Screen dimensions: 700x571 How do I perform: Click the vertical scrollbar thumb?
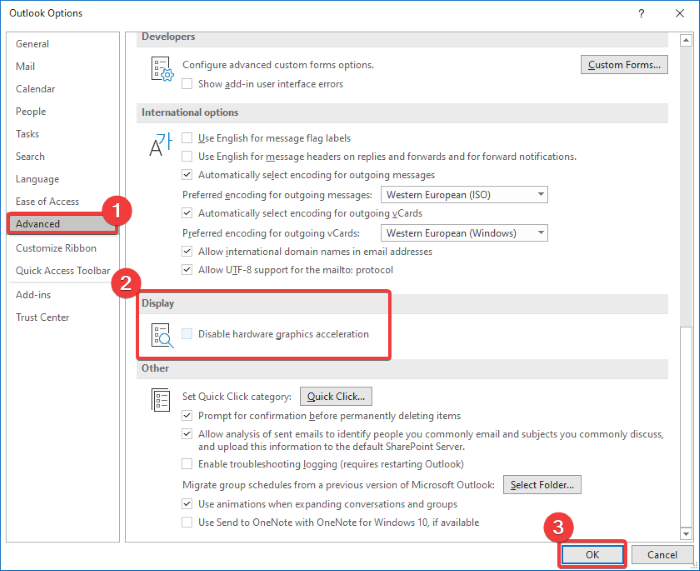click(x=686, y=426)
